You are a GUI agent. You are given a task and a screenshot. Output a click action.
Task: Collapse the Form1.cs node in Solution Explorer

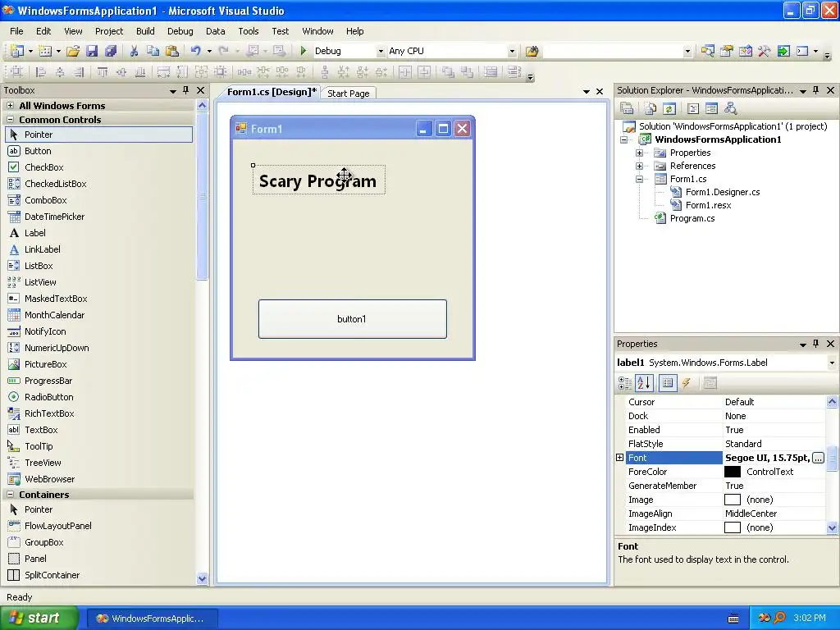coord(639,179)
